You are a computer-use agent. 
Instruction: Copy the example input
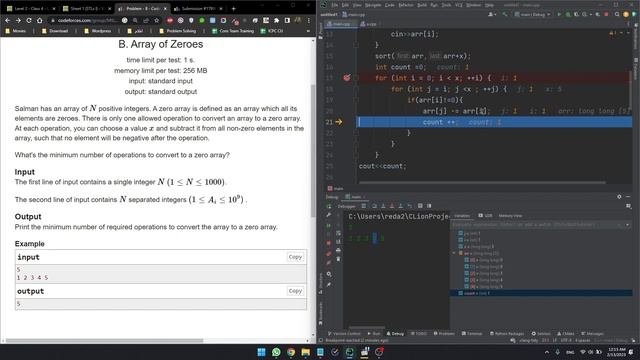295,257
